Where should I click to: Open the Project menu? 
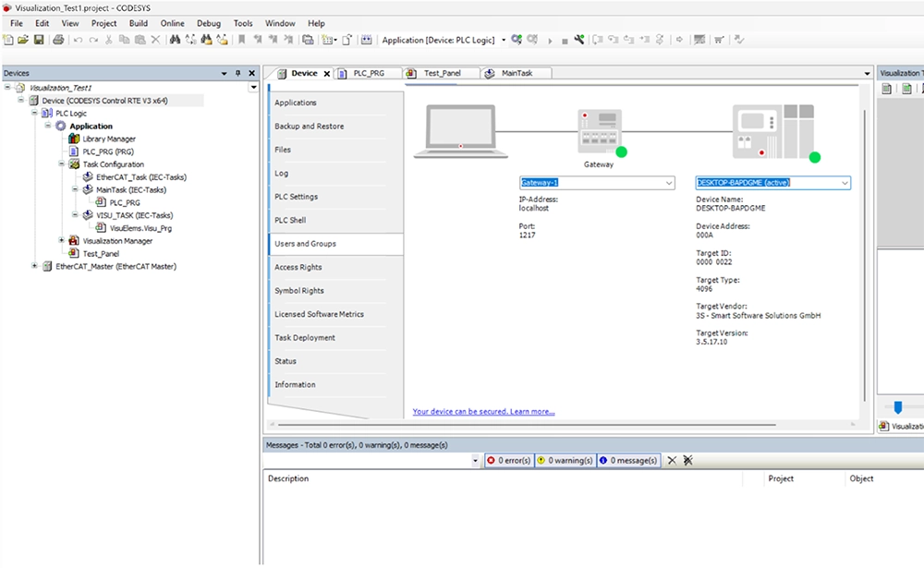click(x=103, y=23)
